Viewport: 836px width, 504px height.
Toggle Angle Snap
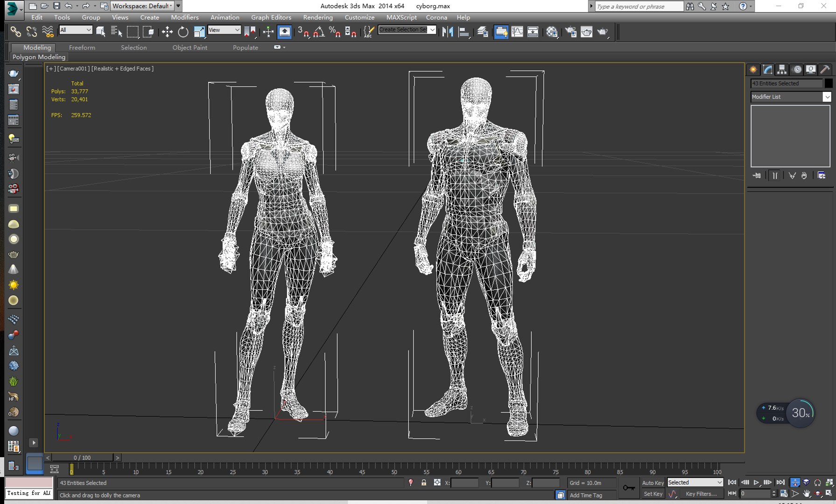point(319,32)
